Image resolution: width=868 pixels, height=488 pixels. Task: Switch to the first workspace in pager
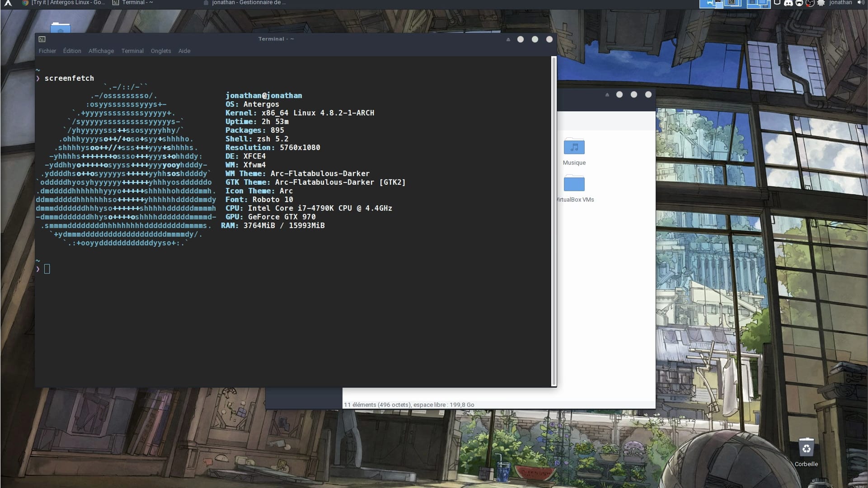(x=711, y=4)
